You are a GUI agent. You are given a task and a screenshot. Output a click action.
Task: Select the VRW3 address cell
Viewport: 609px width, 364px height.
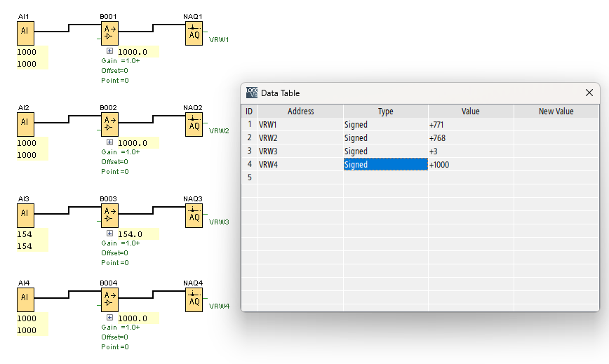300,151
